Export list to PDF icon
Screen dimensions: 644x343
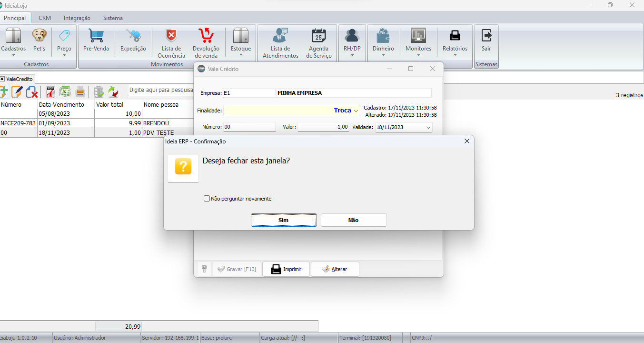click(50, 91)
